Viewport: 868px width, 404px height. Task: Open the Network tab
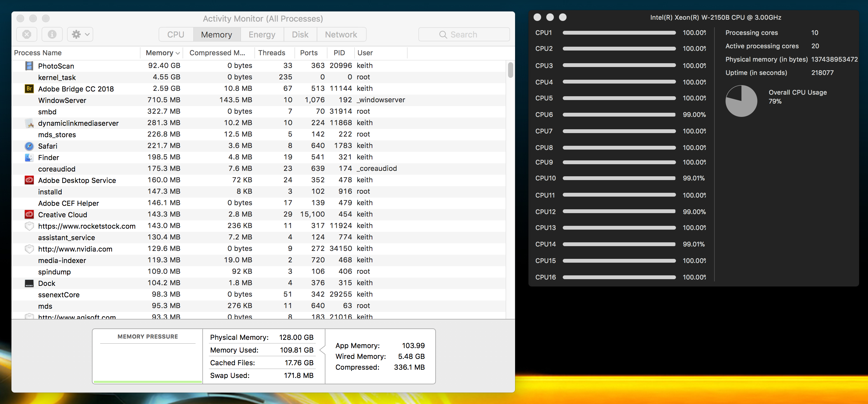[341, 34]
